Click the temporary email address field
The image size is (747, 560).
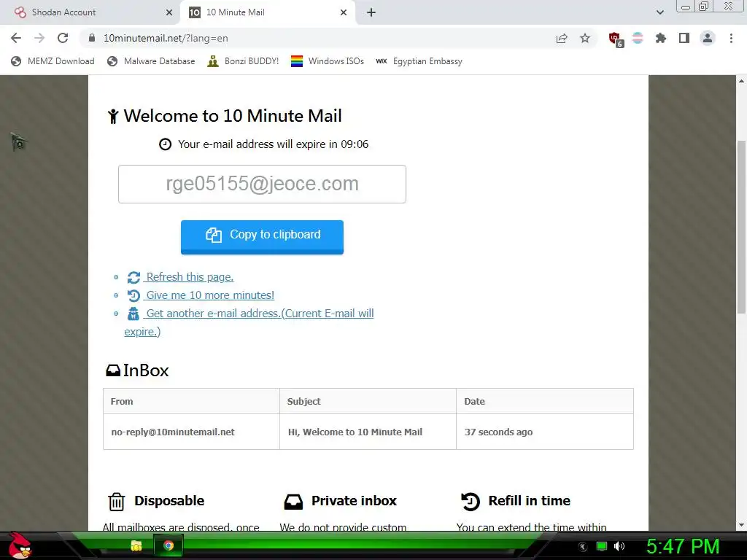(262, 184)
